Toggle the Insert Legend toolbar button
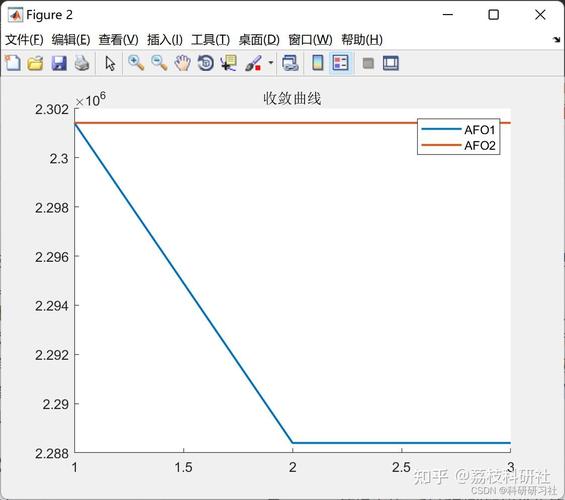This screenshot has height=500, width=565. (x=341, y=63)
